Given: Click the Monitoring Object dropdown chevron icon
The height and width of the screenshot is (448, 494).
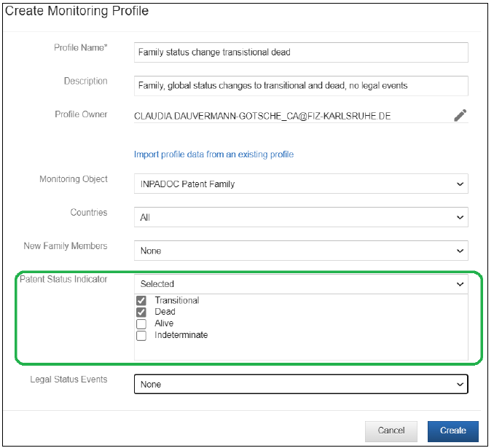Looking at the screenshot, I should pos(460,184).
